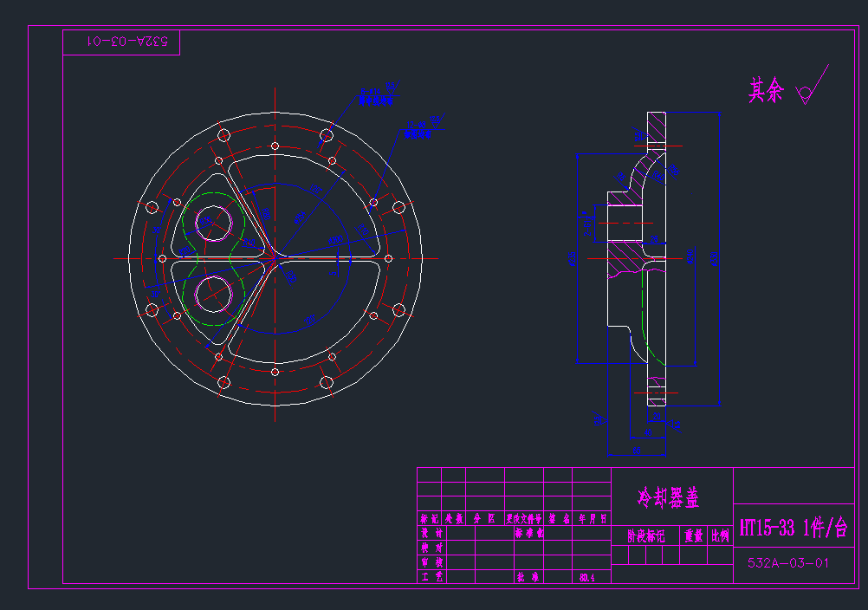Select the material text HT15-33 1件/台

[793, 528]
